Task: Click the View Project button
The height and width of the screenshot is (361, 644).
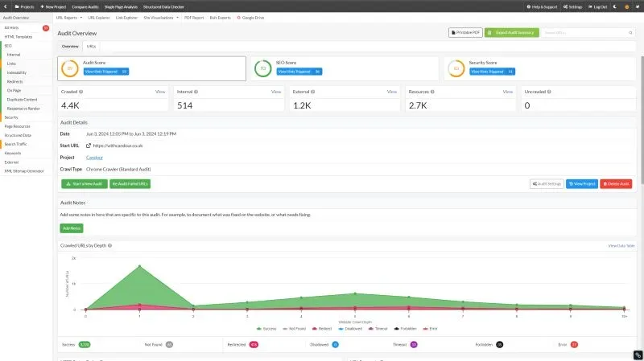Action: coord(582,184)
